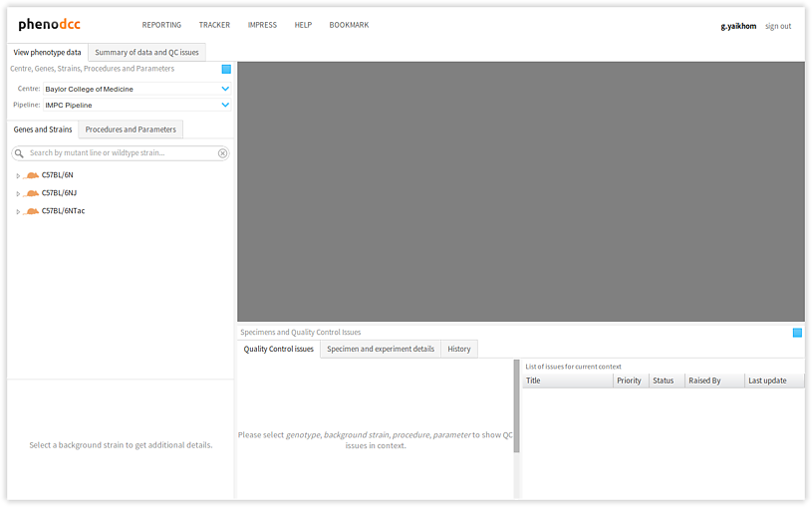Image resolution: width=812 pixels, height=507 pixels.
Task: Click the C57BL/6N mouse icon
Action: pos(32,175)
